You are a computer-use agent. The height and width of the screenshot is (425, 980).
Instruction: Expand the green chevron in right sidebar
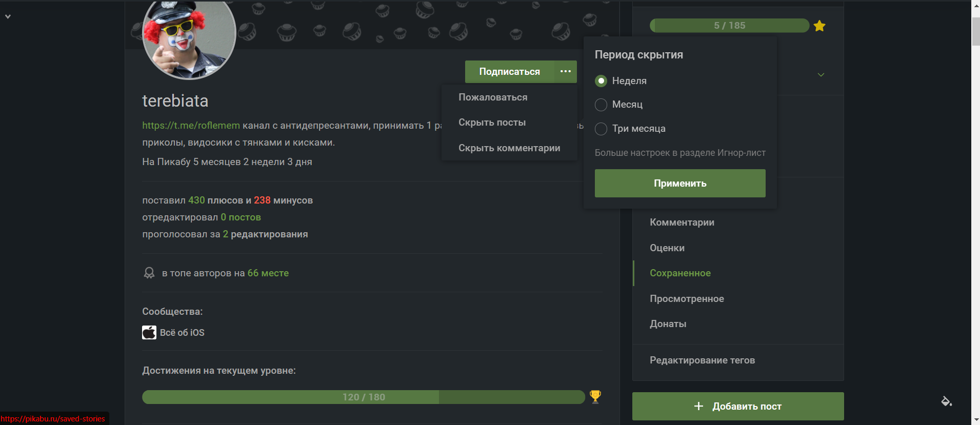(821, 75)
